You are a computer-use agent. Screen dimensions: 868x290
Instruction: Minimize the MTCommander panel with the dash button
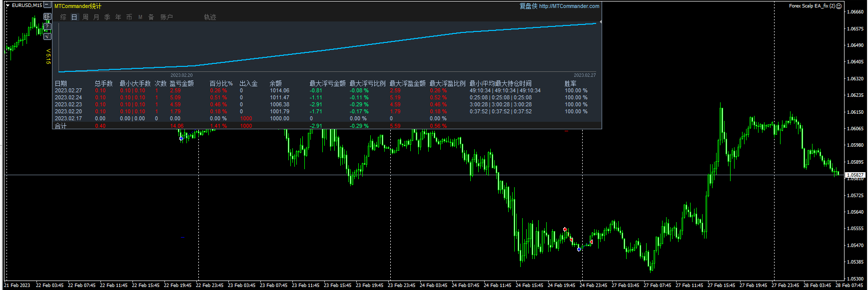click(47, 5)
